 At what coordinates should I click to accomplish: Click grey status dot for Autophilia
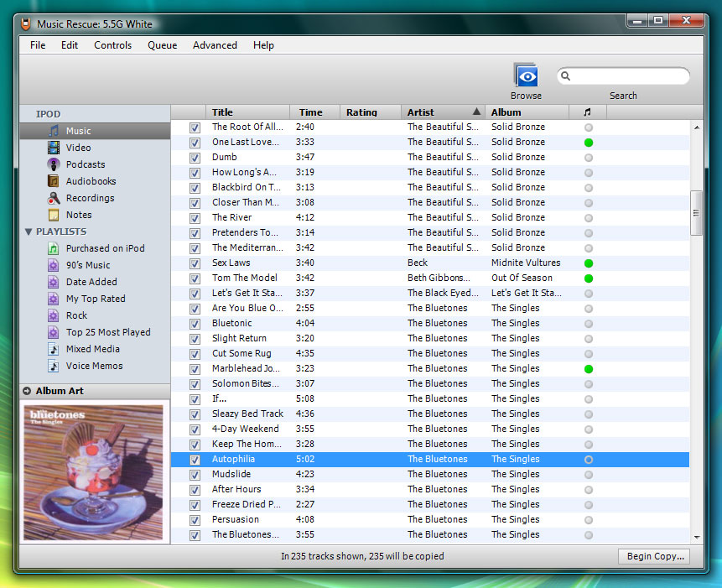pyautogui.click(x=589, y=460)
